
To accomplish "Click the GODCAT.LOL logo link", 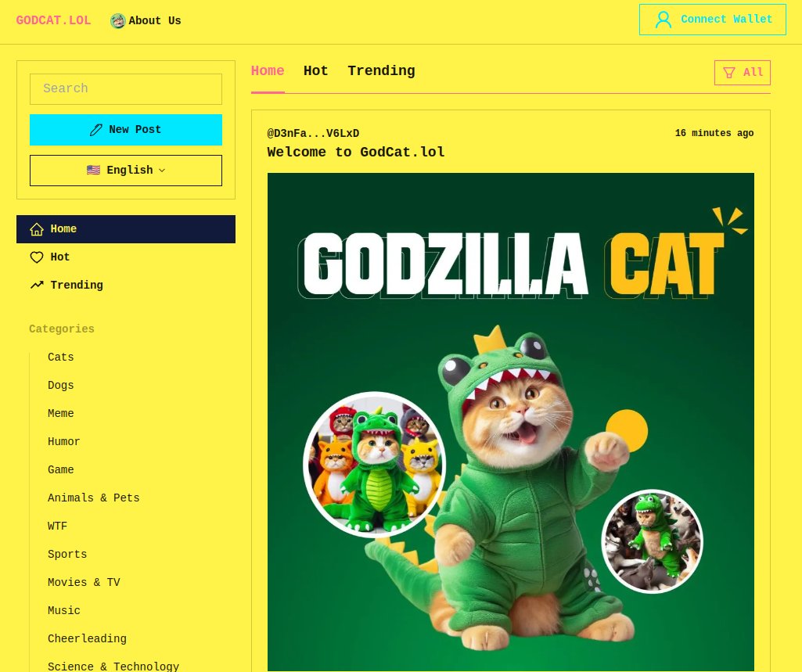I will click(x=53, y=20).
